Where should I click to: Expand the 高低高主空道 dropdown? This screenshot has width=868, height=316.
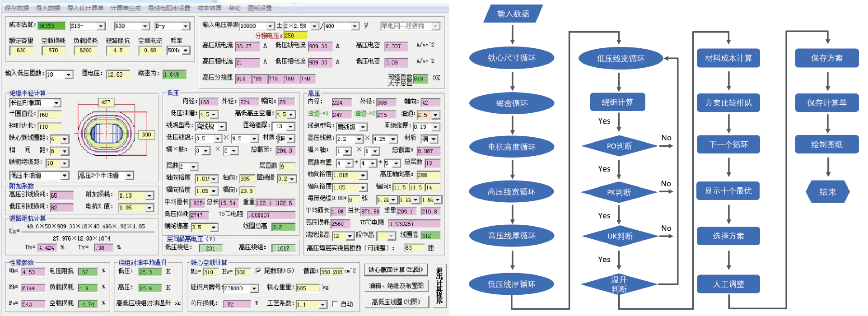pyautogui.click(x=291, y=115)
